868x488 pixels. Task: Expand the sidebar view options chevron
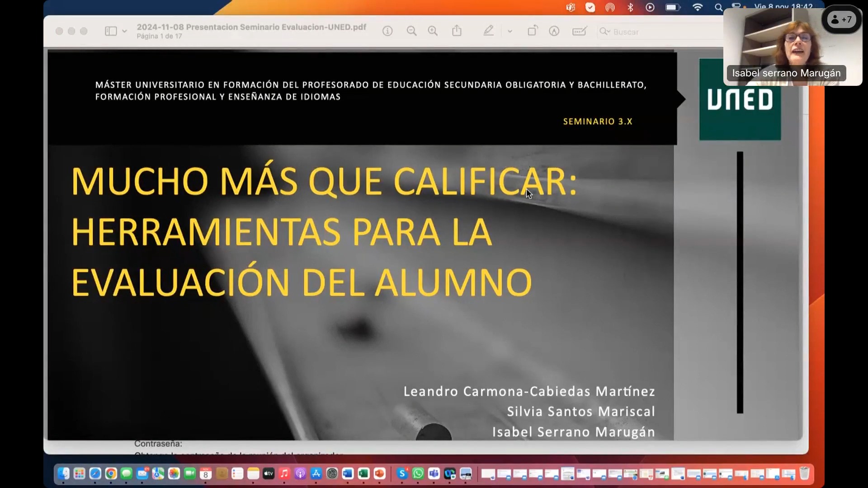tap(124, 31)
